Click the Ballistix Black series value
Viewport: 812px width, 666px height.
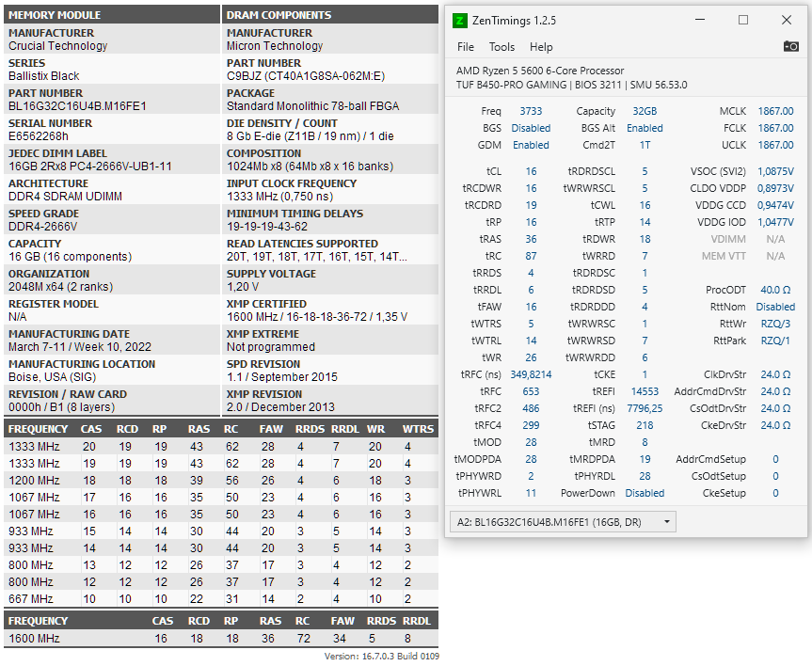44,76
